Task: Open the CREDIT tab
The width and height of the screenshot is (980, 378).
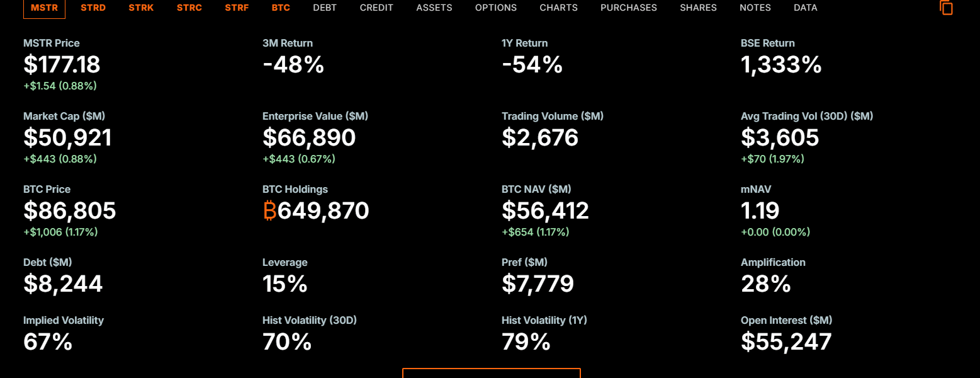Action: pyautogui.click(x=376, y=8)
